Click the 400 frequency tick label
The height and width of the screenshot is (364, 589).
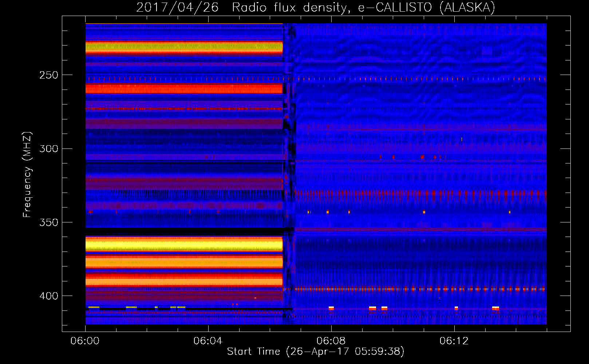click(x=49, y=296)
